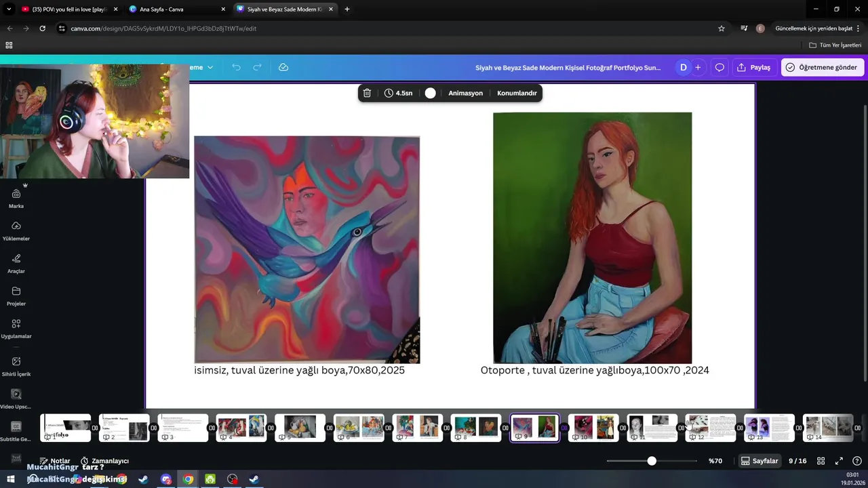Open the Tüm Yer İşaretleri bookmarks folder

point(835,45)
